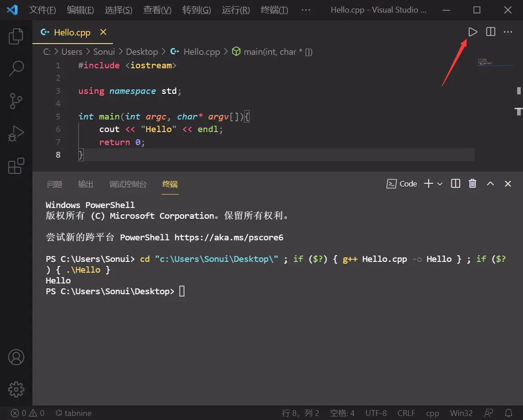The height and width of the screenshot is (420, 523).
Task: Open the Run and Debug view
Action: coord(16,133)
